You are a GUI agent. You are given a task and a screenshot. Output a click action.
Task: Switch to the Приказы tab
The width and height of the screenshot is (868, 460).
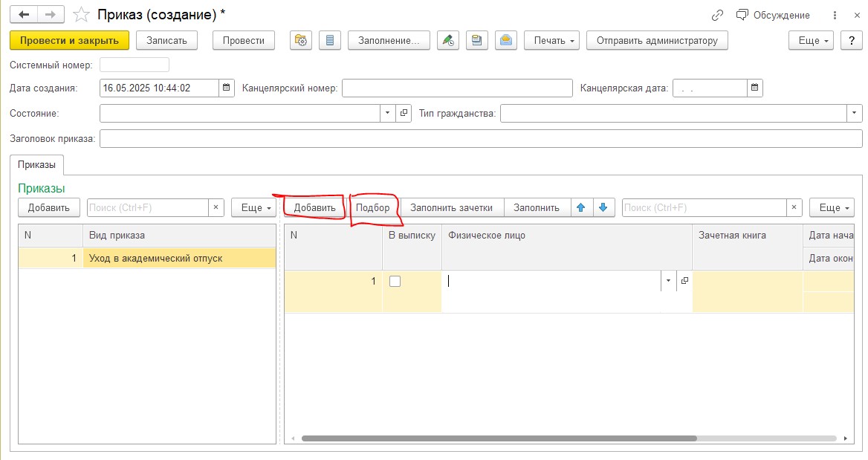coord(36,164)
